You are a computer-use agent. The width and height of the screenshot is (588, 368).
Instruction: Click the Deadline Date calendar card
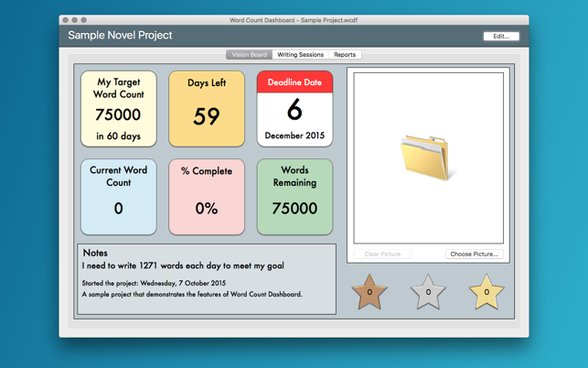click(x=294, y=109)
